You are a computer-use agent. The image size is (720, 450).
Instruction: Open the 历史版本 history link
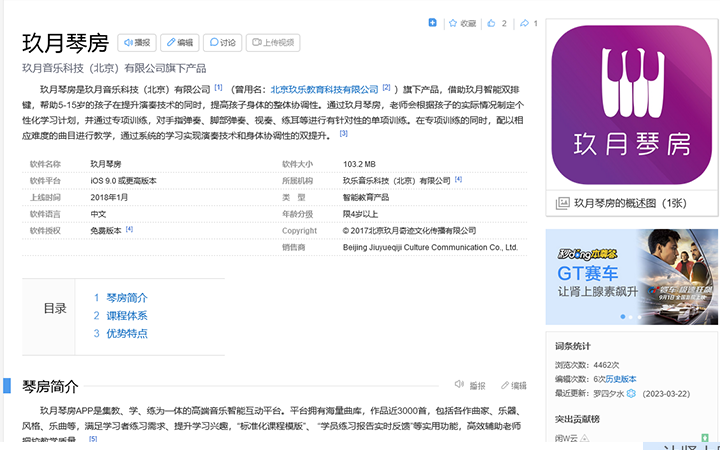tap(621, 379)
